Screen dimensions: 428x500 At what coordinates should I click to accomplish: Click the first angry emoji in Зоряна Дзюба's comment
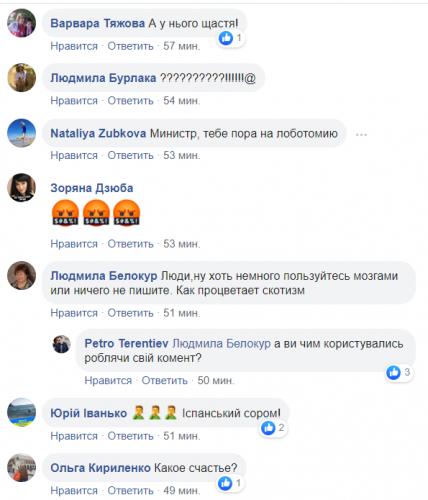(65, 213)
